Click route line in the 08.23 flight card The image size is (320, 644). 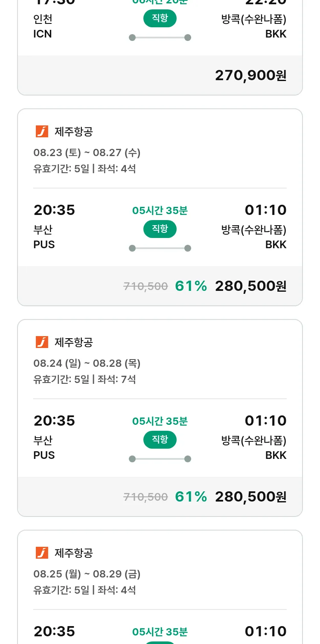(160, 248)
